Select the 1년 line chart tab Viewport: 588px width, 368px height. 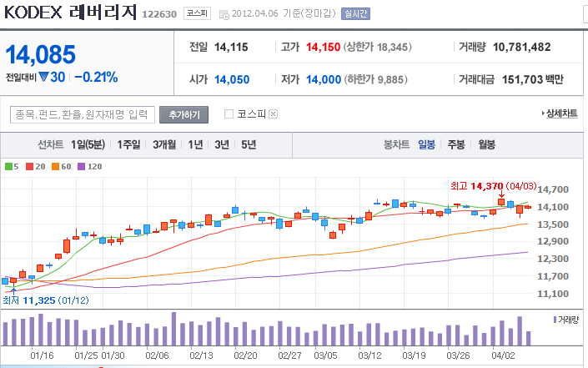(195, 144)
